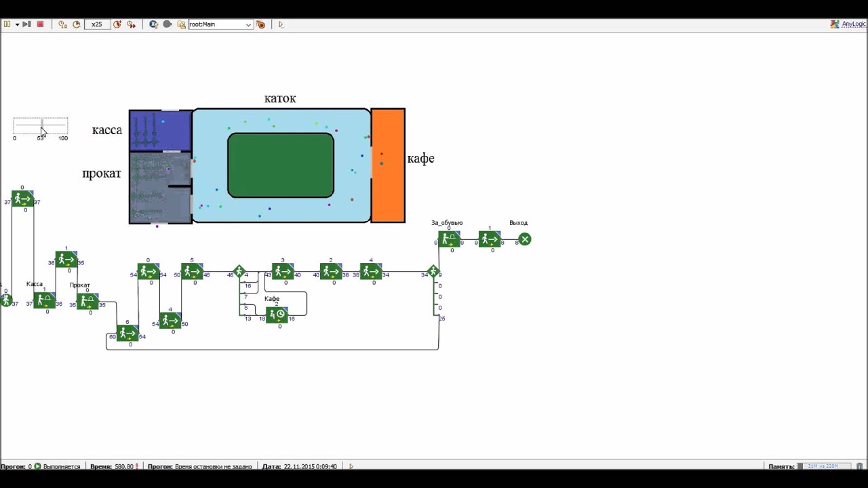Step the simulation forward
The height and width of the screenshot is (488, 868).
pos(26,24)
